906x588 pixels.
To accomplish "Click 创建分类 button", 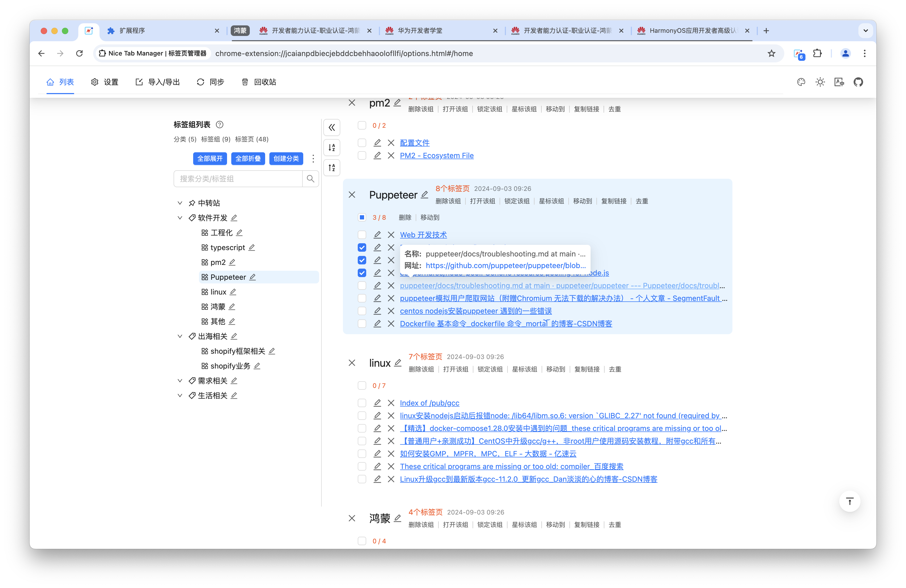I will 286,159.
